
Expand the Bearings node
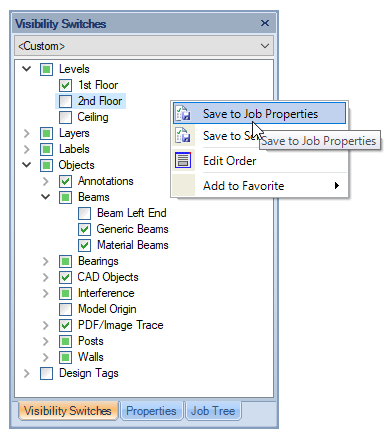pos(46,261)
